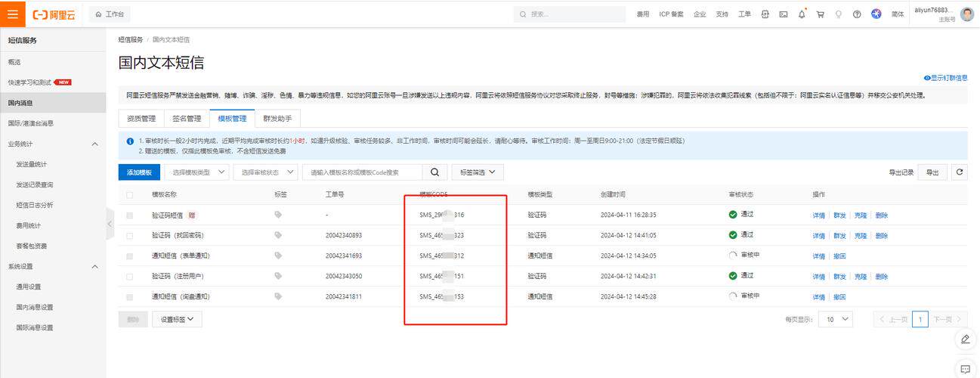Click the tag icon in the 通知短信（表单通知）row
Image resolution: width=980 pixels, height=378 pixels.
278,256
